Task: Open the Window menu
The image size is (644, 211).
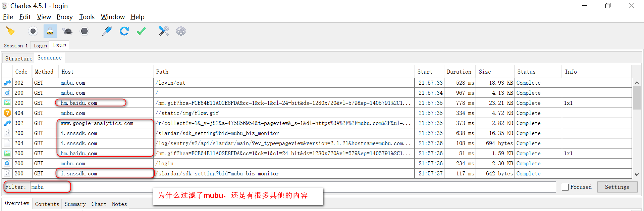Action: [x=113, y=17]
